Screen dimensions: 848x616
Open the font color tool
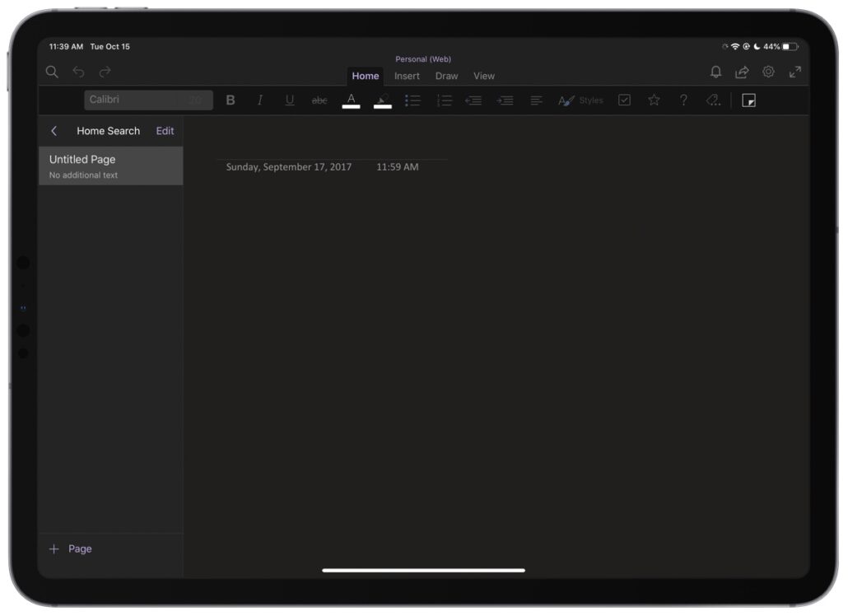[x=351, y=100]
